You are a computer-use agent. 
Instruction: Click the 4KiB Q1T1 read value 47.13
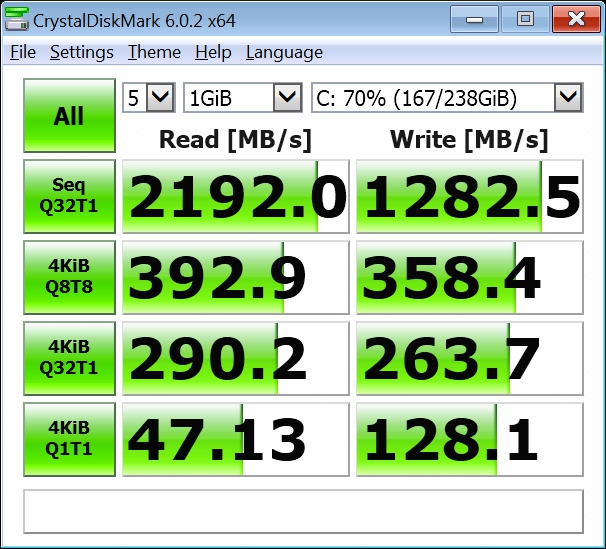pos(236,440)
